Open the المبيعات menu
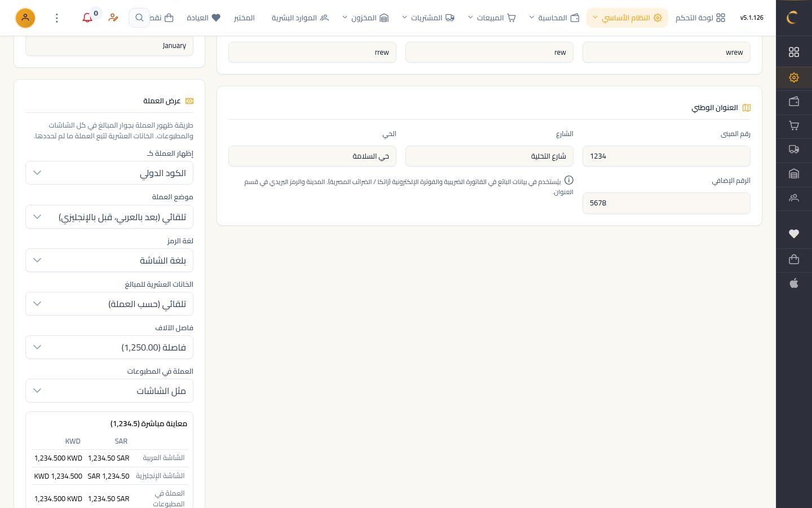 [x=492, y=18]
